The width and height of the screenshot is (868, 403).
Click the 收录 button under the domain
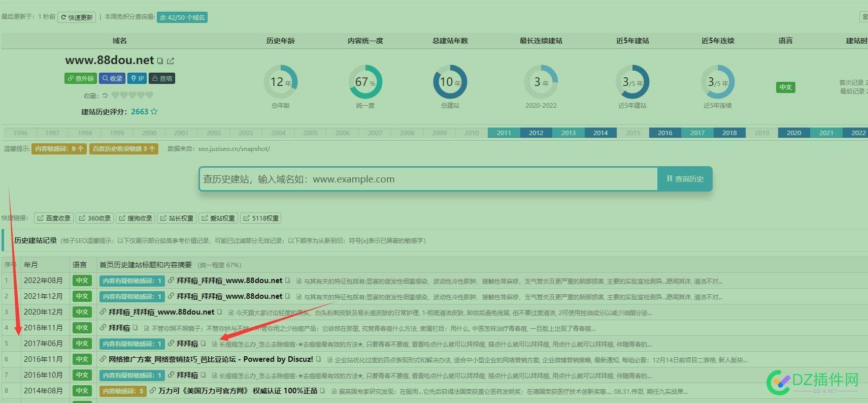[x=112, y=78]
